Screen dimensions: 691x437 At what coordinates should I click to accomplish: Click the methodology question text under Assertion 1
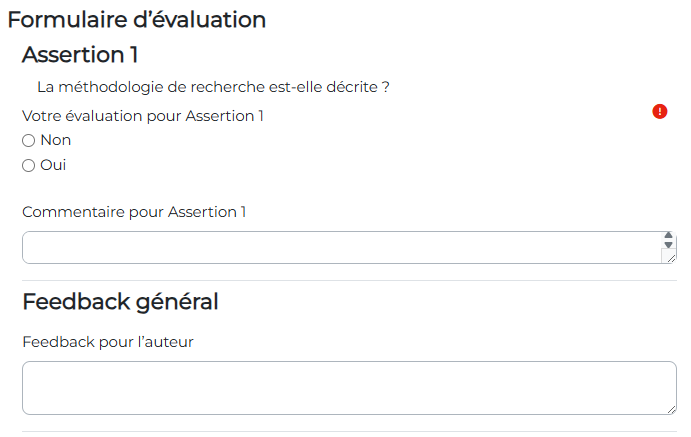tap(213, 87)
